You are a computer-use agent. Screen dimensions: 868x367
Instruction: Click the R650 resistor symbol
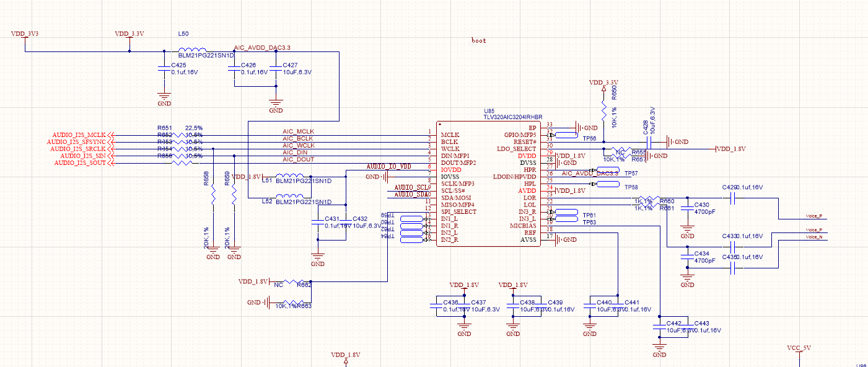coord(603,111)
